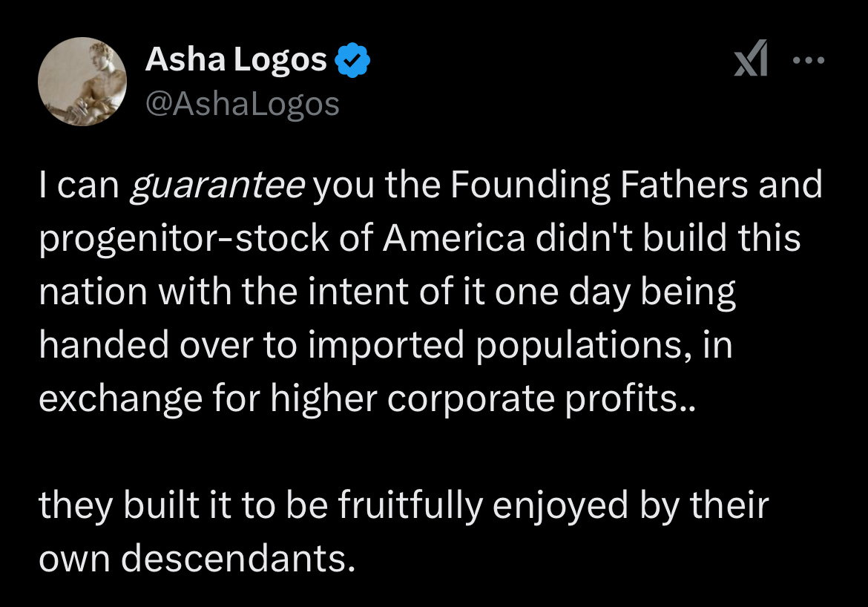Viewport: 868px width, 607px height.
Task: Go to the @AshaLogos handle
Action: tap(242, 104)
